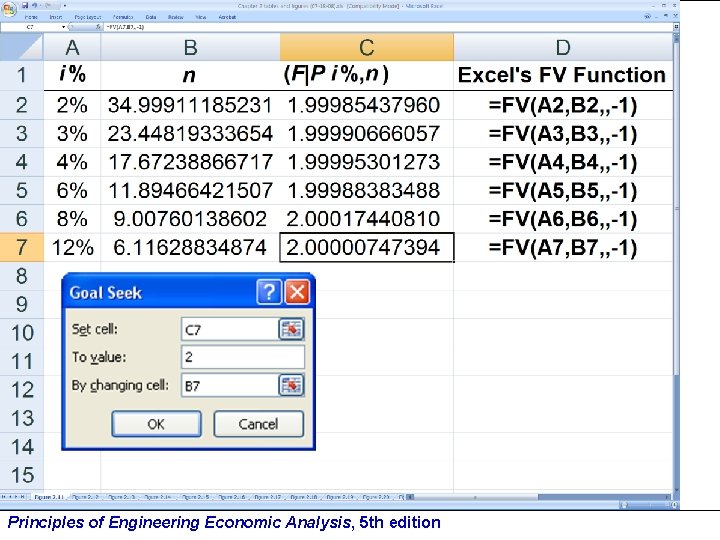Click the cell containing 3% in column A
This screenshot has width=720, height=540.
(72, 134)
